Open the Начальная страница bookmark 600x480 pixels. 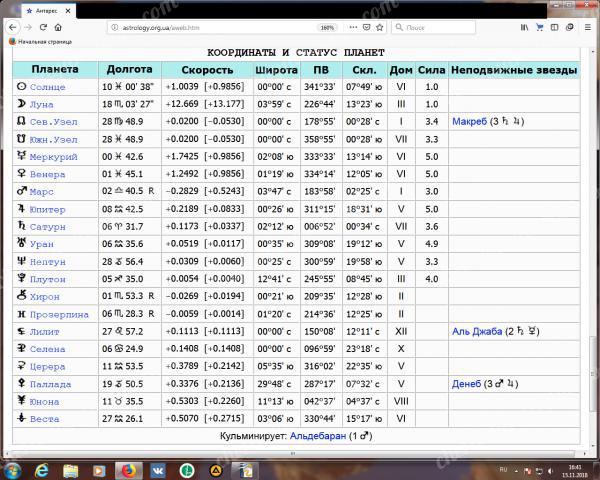click(x=40, y=41)
